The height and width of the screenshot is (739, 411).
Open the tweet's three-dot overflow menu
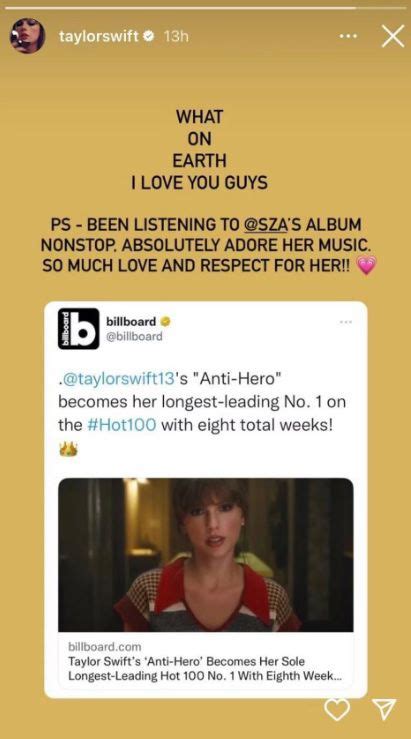(346, 323)
